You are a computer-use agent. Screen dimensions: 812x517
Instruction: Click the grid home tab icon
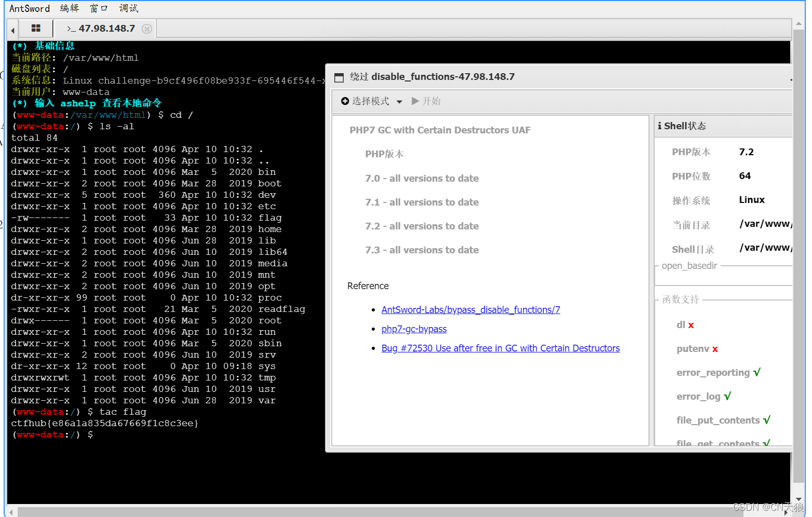[x=36, y=29]
